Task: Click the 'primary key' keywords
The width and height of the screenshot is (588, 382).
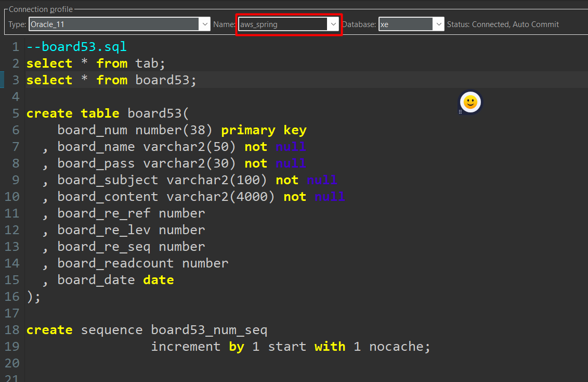Action: (x=264, y=130)
